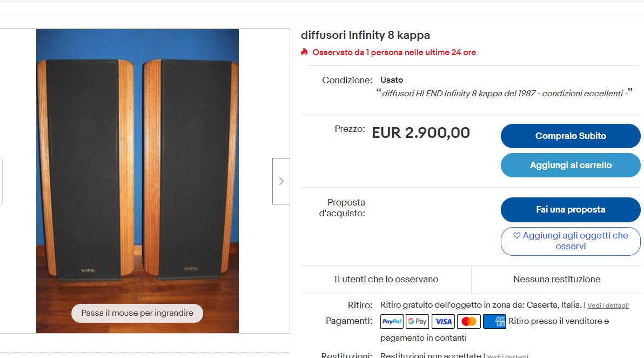Click the heart icon in watchlist button
The width and height of the screenshot is (644, 358).
517,236
